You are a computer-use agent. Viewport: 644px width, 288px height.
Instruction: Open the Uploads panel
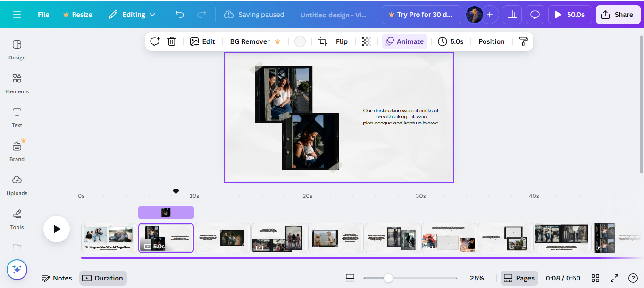tap(17, 185)
